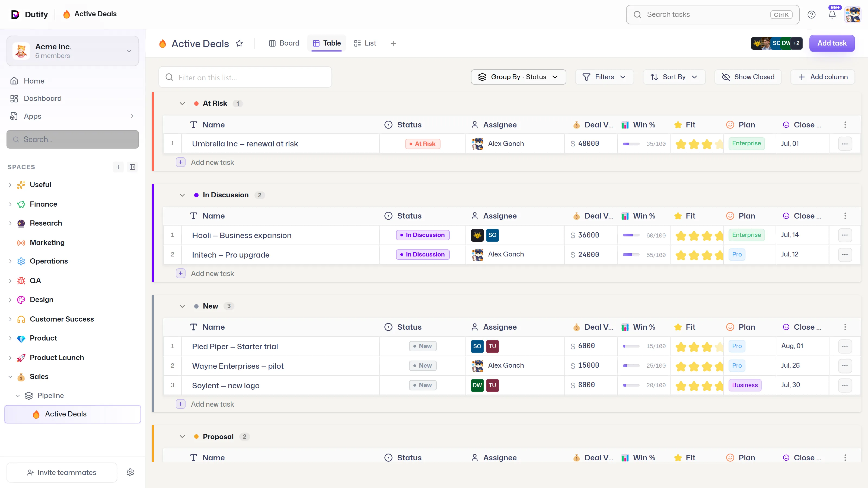Add a new view with plus icon
This screenshot has width=868, height=488.
[x=393, y=43]
